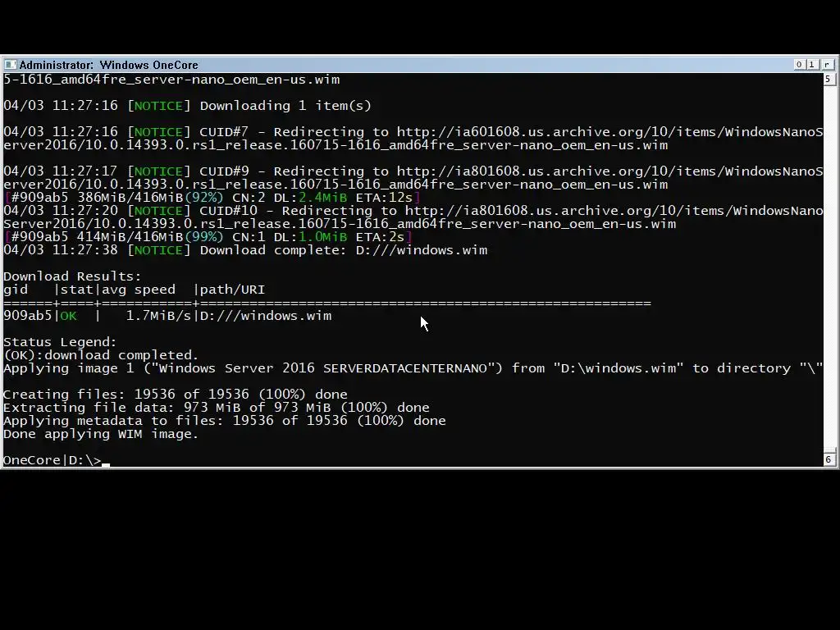Click 'D:///windows.wim' path in results row
Image resolution: width=840 pixels, height=630 pixels.
click(x=266, y=316)
